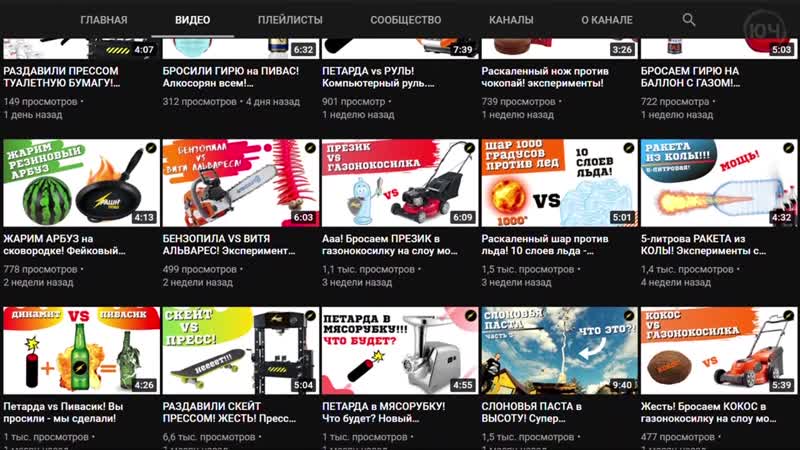This screenshot has width=800, height=450.
Task: Click title ЖАРИМ АРБУЗ на сковородке
Action: click(x=64, y=244)
